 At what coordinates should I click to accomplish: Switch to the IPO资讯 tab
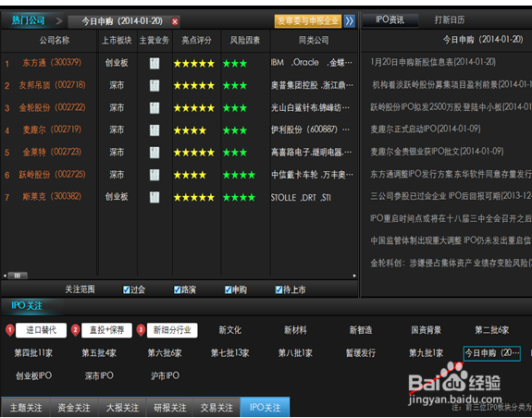pyautogui.click(x=390, y=20)
